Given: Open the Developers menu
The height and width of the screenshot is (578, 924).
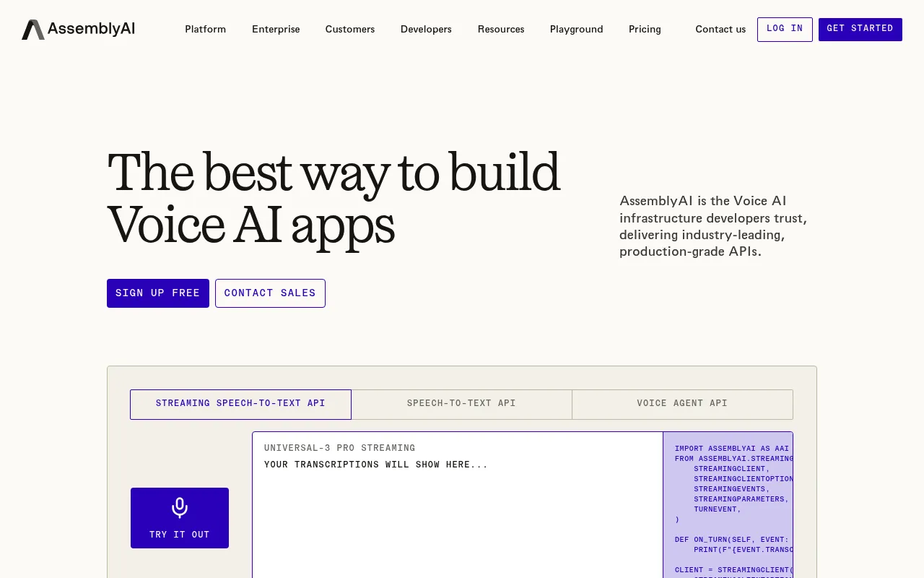Looking at the screenshot, I should click(x=426, y=30).
